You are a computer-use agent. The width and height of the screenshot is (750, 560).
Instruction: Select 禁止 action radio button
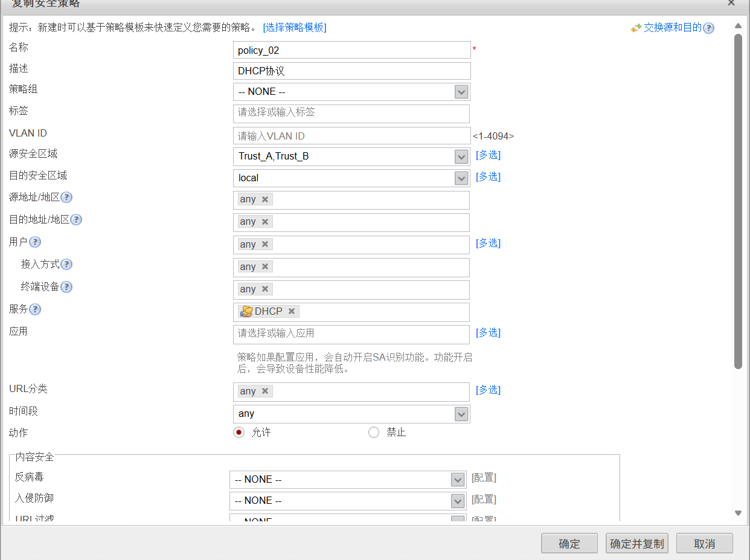[374, 432]
